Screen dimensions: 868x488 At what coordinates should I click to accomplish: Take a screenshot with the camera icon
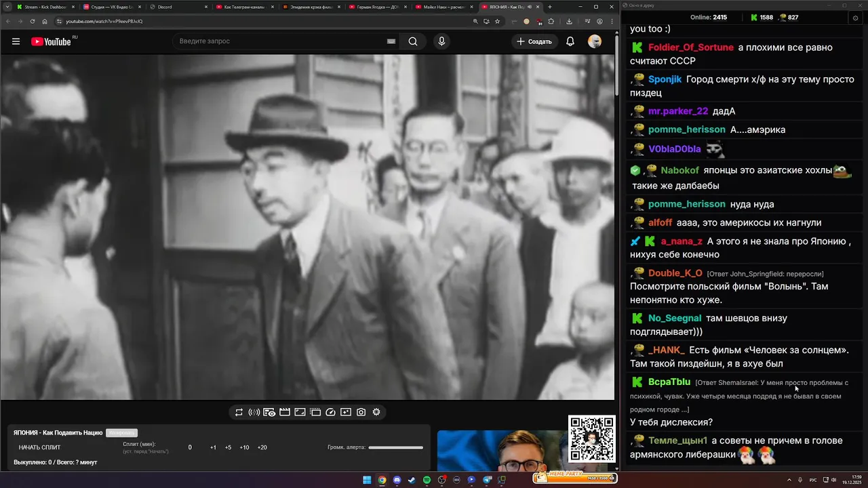tap(361, 412)
